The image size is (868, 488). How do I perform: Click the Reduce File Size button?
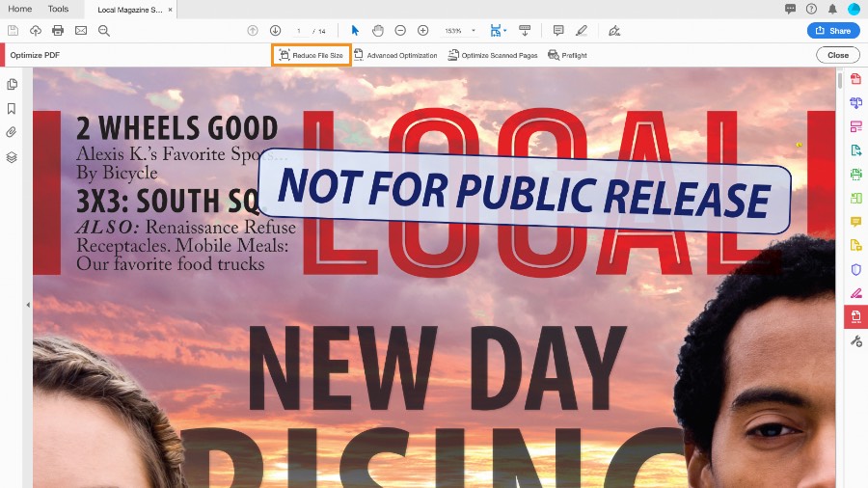click(x=311, y=55)
